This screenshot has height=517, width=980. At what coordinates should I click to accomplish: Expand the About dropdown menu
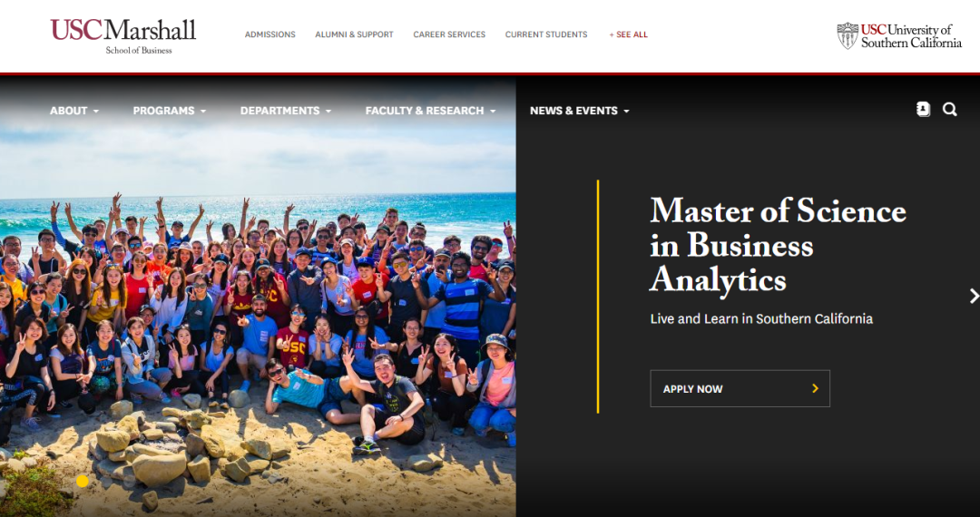coord(74,111)
